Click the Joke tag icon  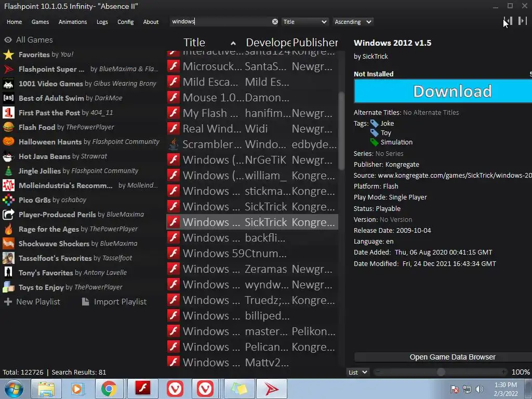click(x=374, y=124)
